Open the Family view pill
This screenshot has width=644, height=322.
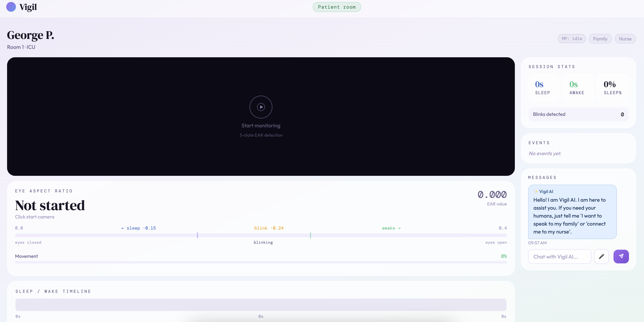click(x=600, y=39)
